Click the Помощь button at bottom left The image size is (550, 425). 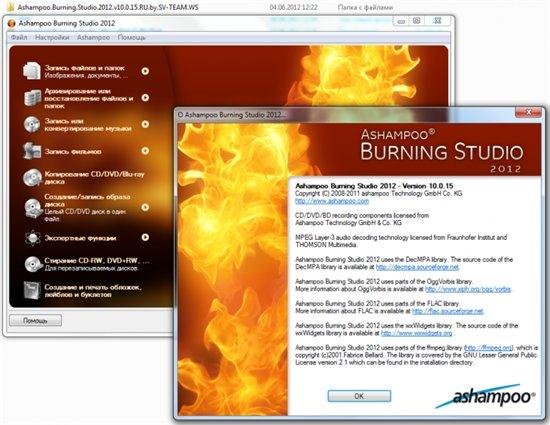[x=35, y=321]
